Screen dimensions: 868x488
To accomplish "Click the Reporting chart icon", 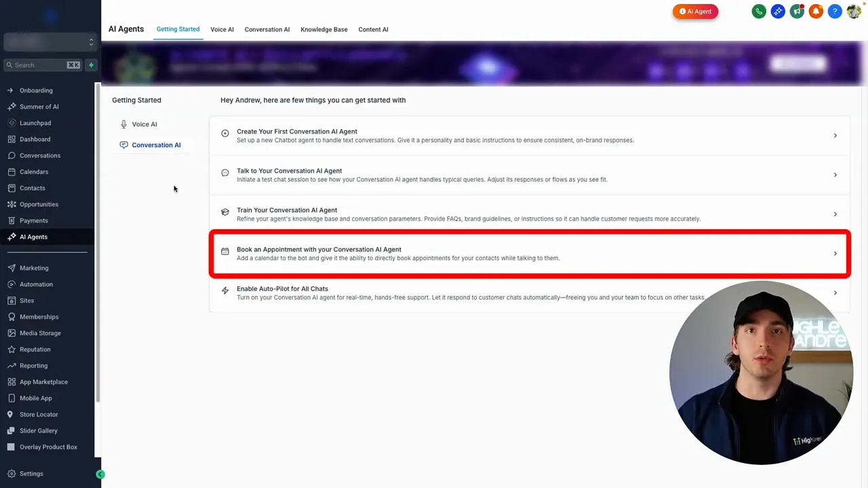I will click(12, 365).
